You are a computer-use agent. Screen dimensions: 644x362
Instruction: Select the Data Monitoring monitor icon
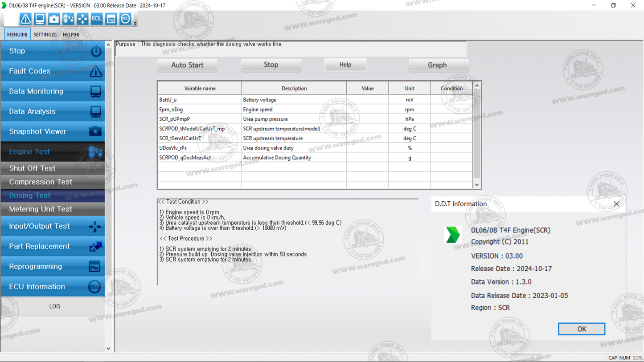[39, 19]
